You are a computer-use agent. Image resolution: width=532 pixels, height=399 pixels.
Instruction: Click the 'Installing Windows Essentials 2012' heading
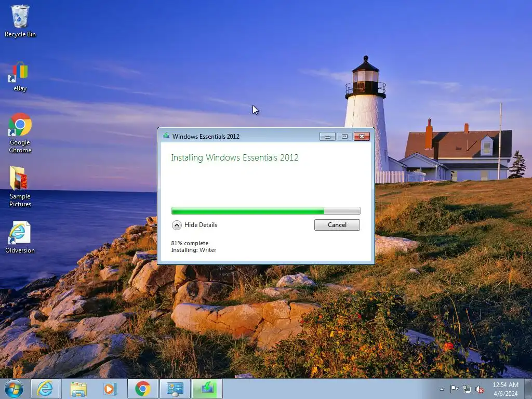pyautogui.click(x=235, y=158)
